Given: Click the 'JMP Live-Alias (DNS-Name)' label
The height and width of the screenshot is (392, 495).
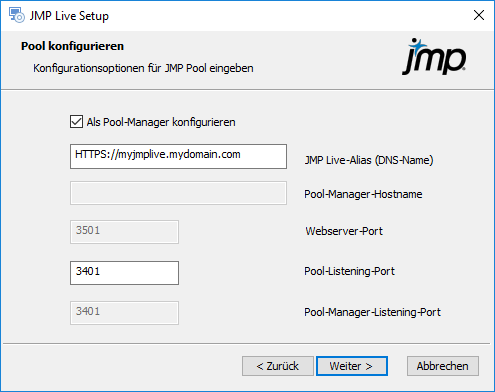Looking at the screenshot, I should pos(369,160).
